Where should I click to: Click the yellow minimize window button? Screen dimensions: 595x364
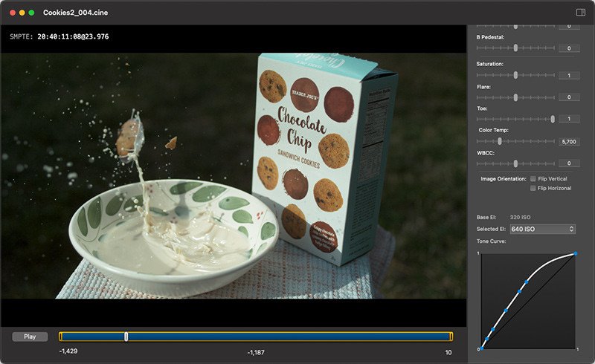tap(22, 13)
